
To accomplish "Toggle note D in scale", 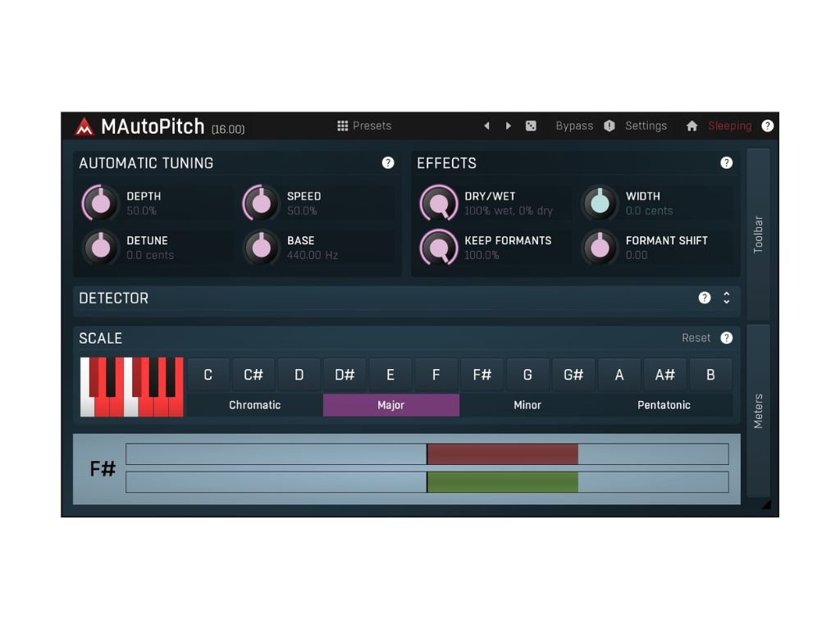I will click(x=299, y=375).
